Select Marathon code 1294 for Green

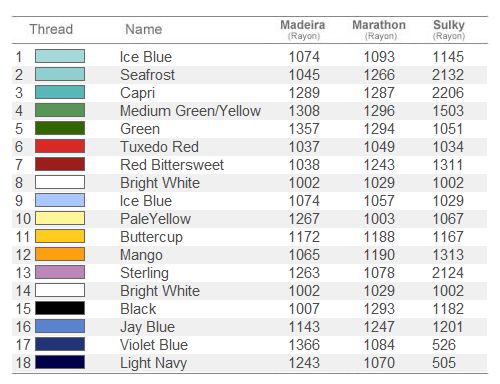[379, 129]
